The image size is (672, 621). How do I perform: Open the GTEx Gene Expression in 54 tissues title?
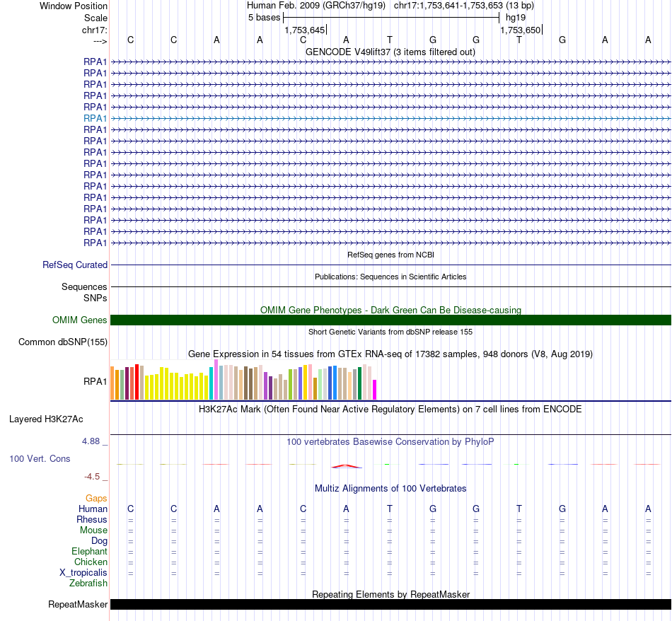[390, 354]
